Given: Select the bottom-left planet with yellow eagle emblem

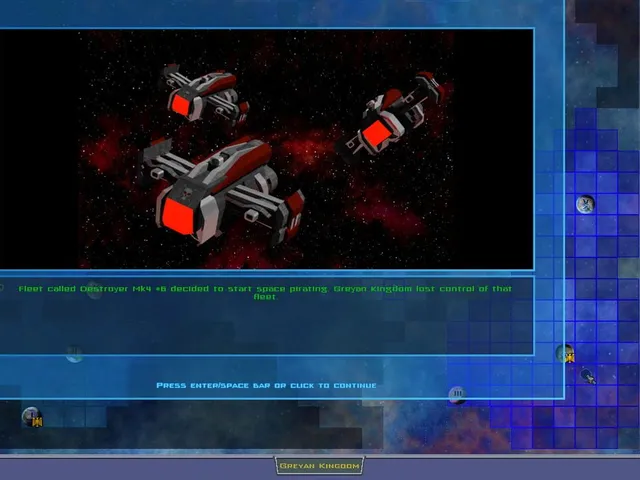Looking at the screenshot, I should [x=33, y=417].
